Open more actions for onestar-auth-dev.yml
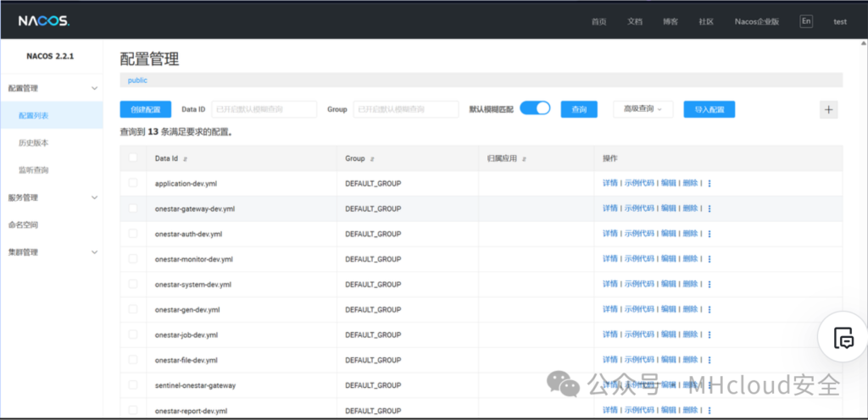 coord(709,234)
